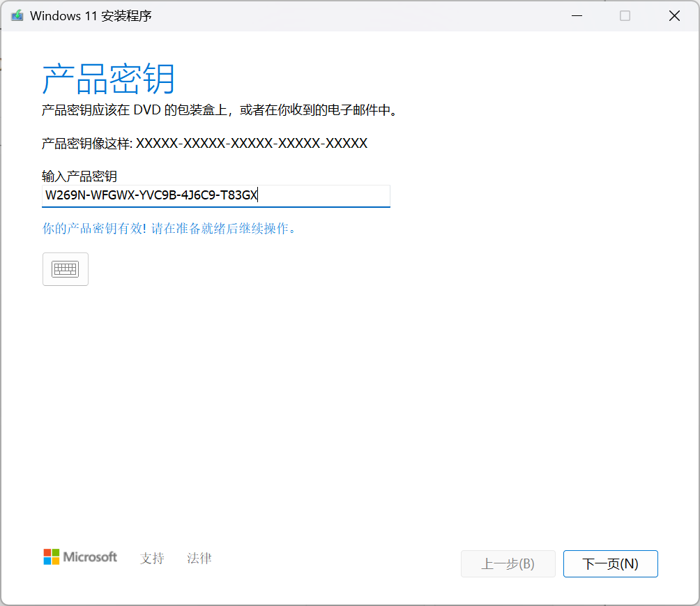The image size is (700, 606).
Task: Click into the product key input field
Action: point(216,195)
